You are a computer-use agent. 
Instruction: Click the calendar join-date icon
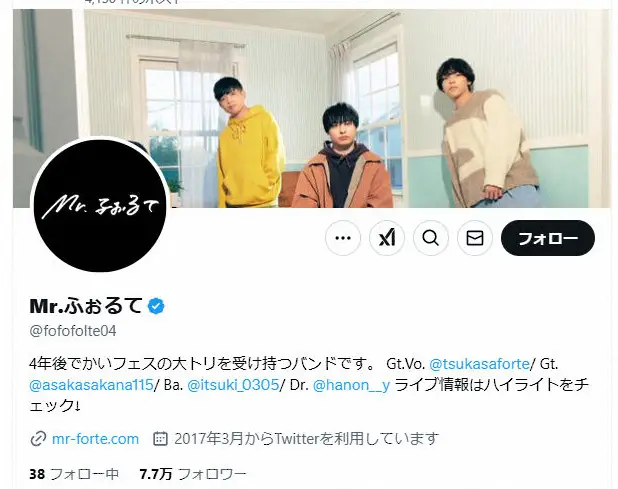160,439
